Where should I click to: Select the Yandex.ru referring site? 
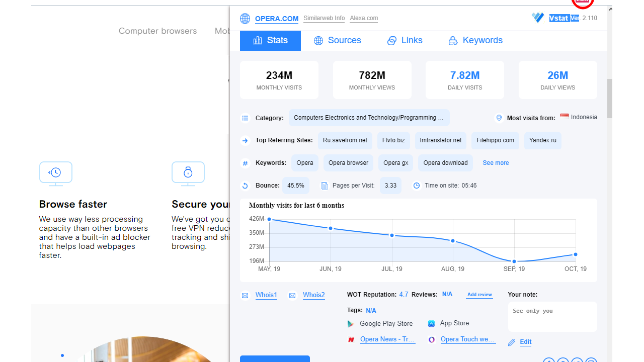point(543,140)
